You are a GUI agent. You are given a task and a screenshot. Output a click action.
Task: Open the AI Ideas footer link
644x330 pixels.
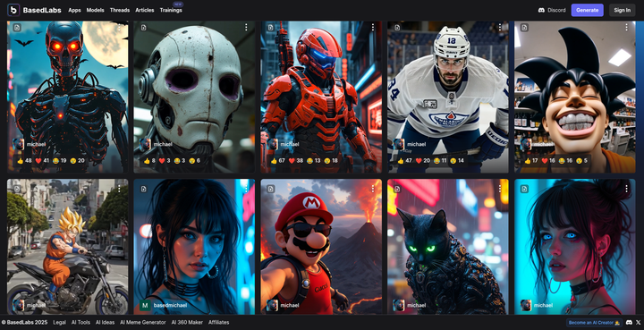pos(106,323)
